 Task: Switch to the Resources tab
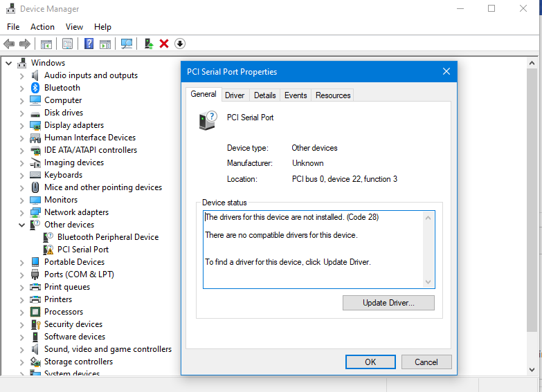click(x=333, y=95)
